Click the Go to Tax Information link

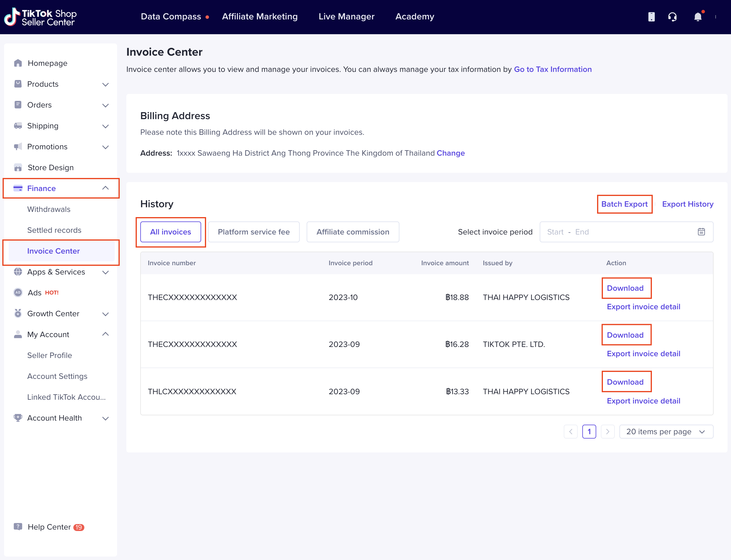pos(552,69)
